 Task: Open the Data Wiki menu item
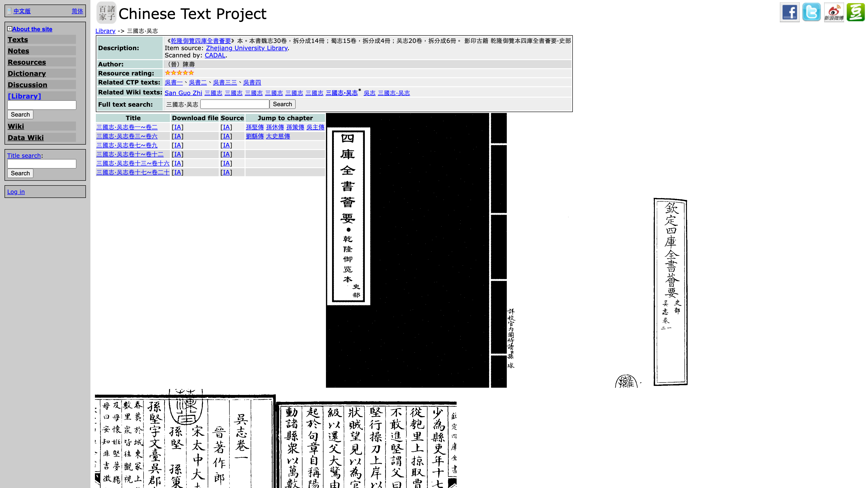click(26, 137)
